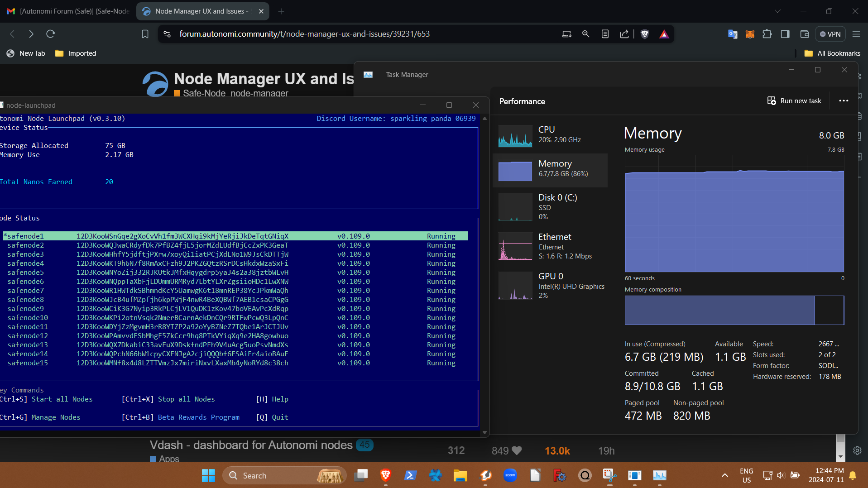868x488 pixels.
Task: Switch to Task Manager via taskbar icon
Action: pos(660,475)
